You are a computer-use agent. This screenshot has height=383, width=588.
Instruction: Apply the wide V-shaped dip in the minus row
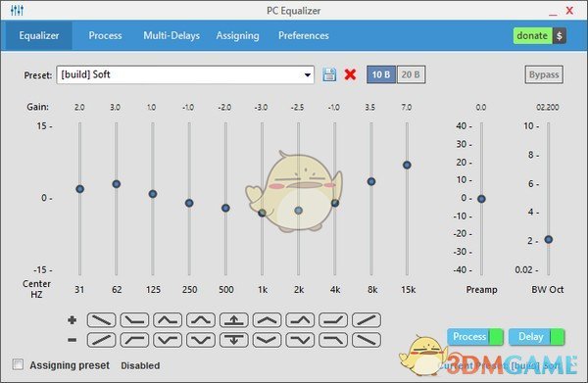(267, 340)
